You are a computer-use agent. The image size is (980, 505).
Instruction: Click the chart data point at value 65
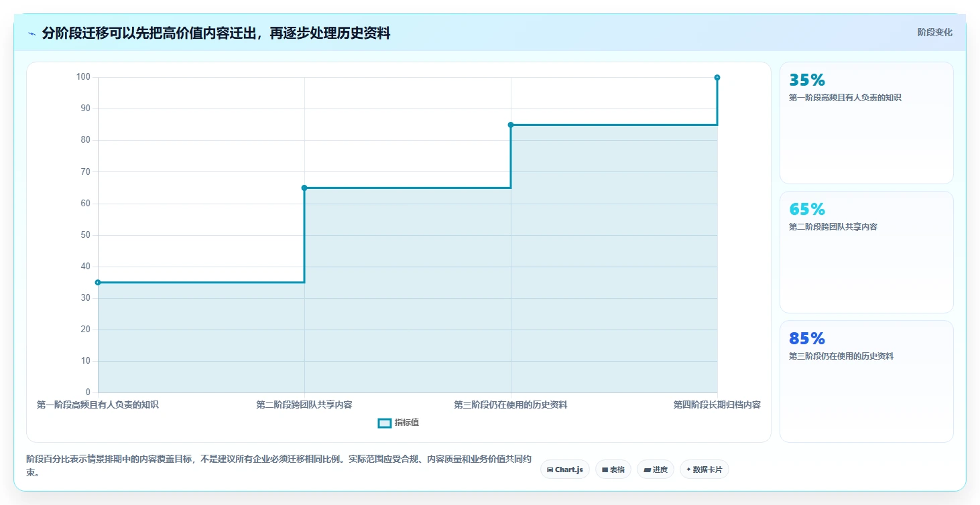pyautogui.click(x=304, y=188)
